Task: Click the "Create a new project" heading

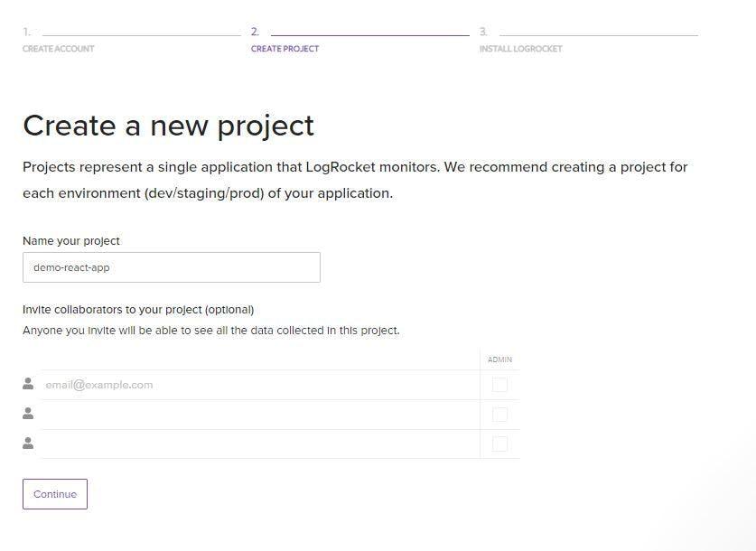Action: 168,126
